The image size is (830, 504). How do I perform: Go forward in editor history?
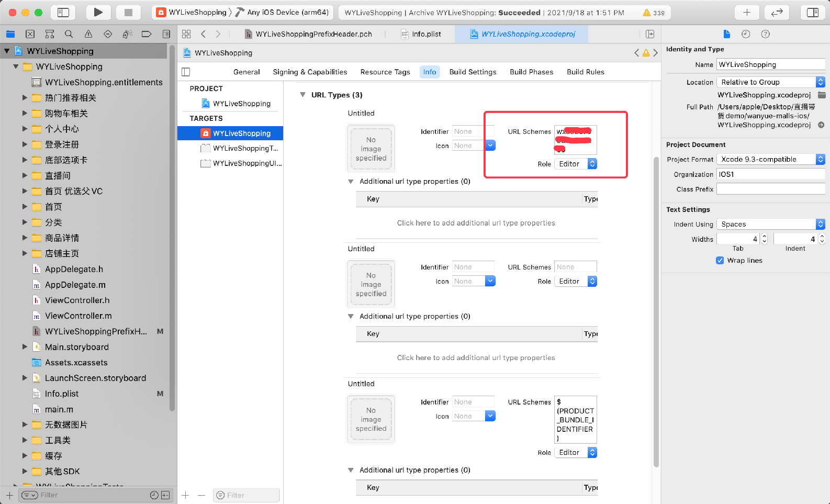(218, 34)
